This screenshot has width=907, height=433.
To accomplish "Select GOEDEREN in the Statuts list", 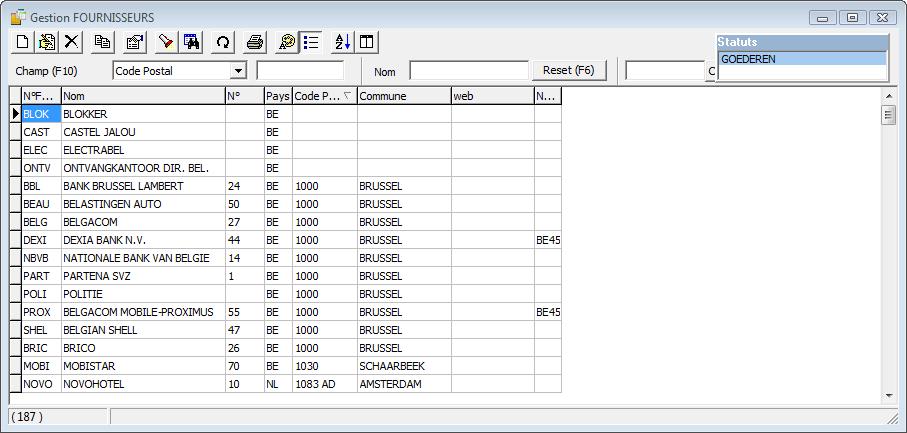I will (x=802, y=59).
